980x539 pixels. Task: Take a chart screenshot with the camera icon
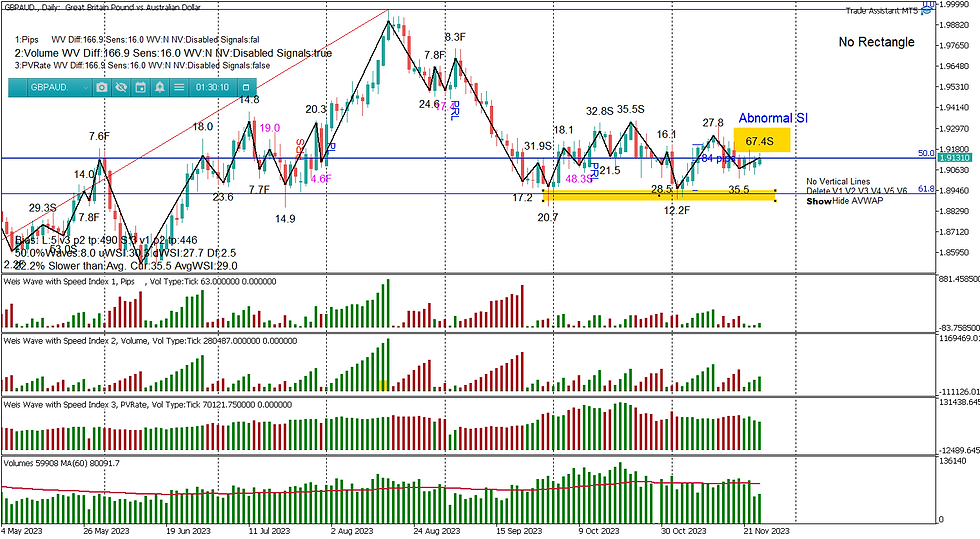[x=102, y=88]
